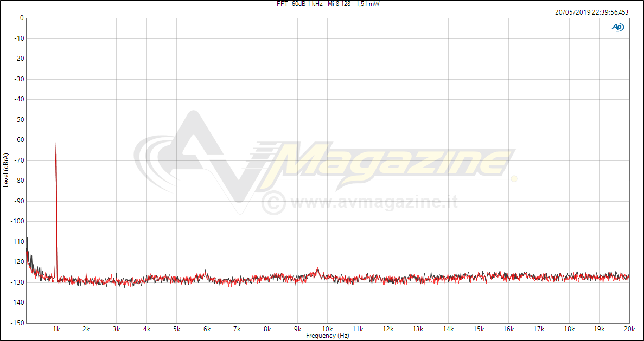Click the 5k tick label on the Frequency axis
The height and width of the screenshot is (341, 644).
[x=177, y=329]
